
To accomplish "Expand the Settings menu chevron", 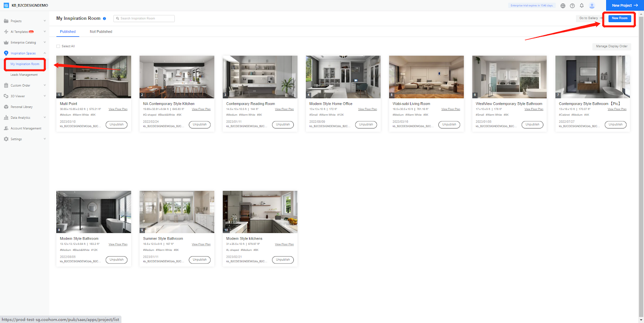I will click(x=45, y=139).
